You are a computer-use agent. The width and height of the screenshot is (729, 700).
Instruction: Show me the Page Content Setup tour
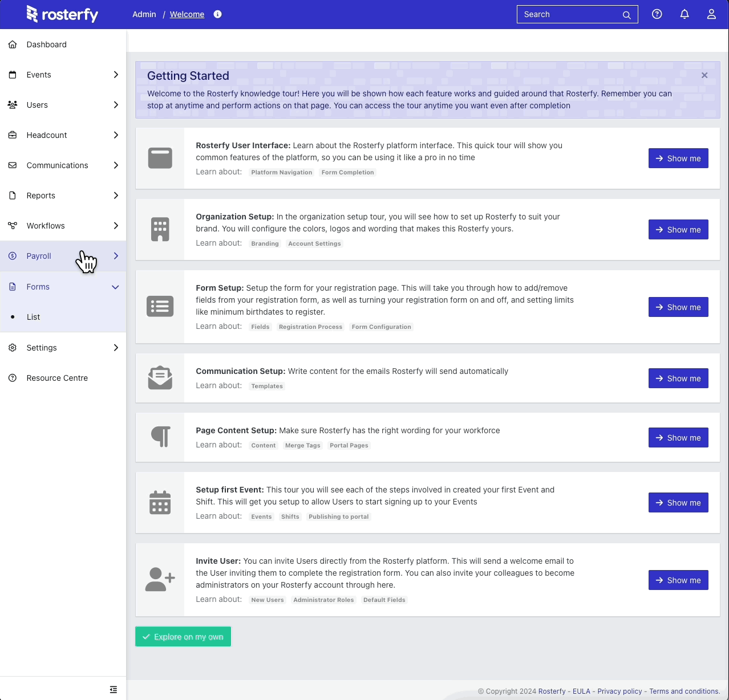(x=678, y=438)
